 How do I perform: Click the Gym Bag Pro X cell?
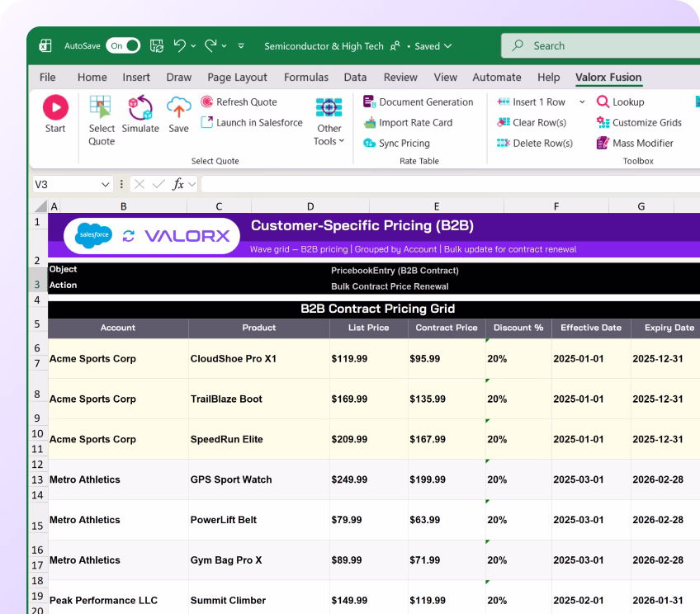coord(259,560)
